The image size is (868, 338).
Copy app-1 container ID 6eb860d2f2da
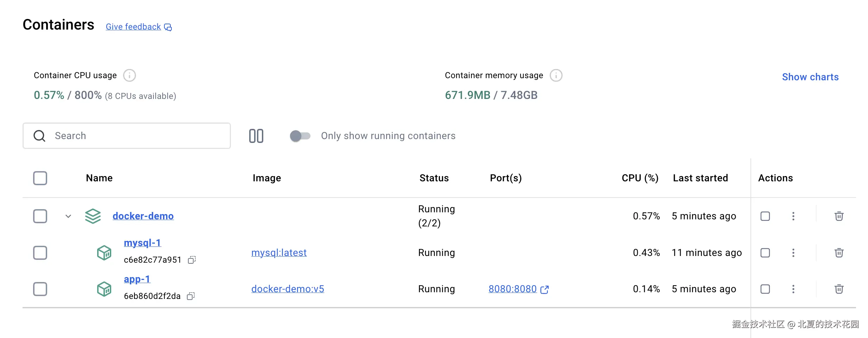(x=191, y=296)
